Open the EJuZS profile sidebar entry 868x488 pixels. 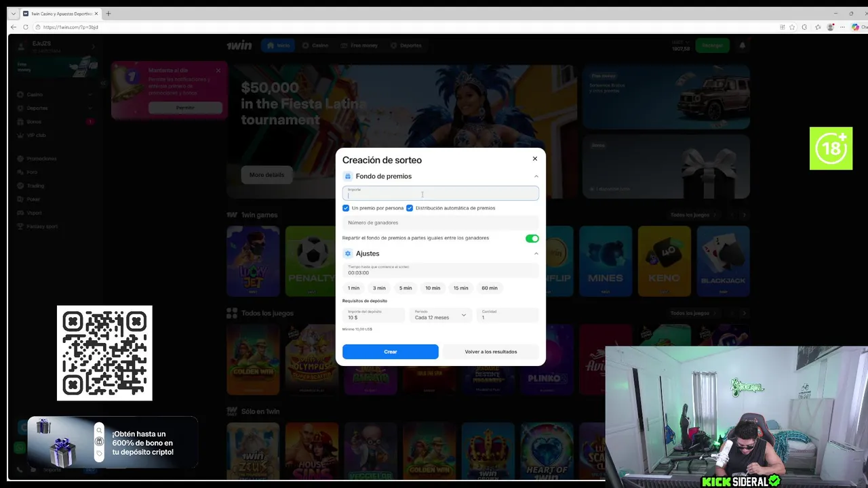tap(55, 47)
